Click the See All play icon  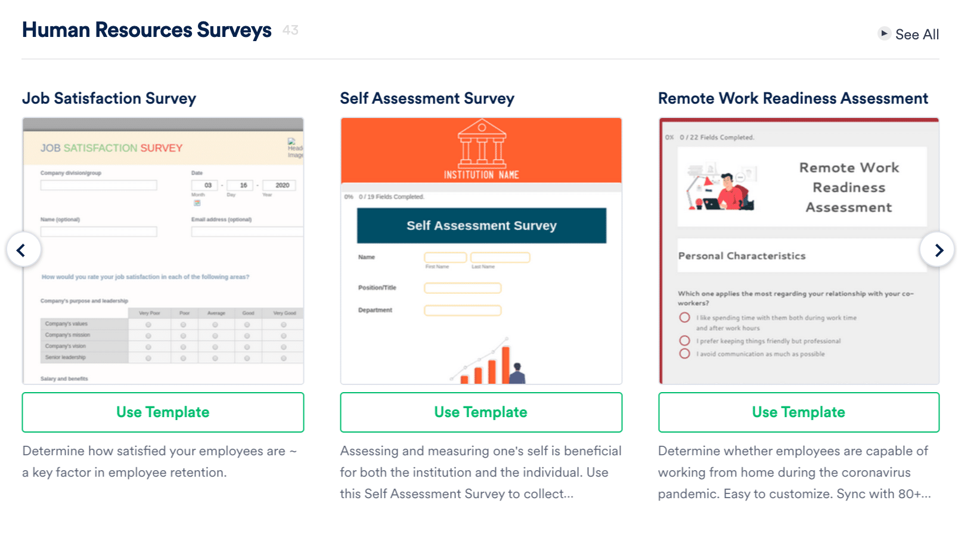(884, 33)
